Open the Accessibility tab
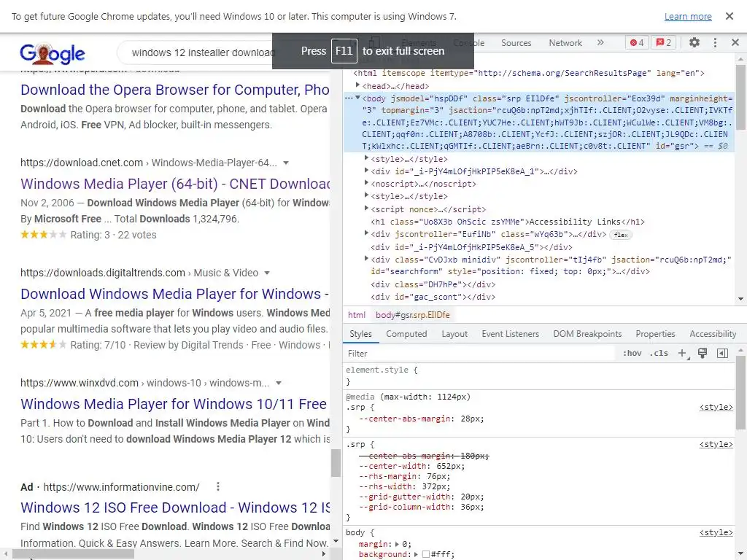 tap(713, 334)
